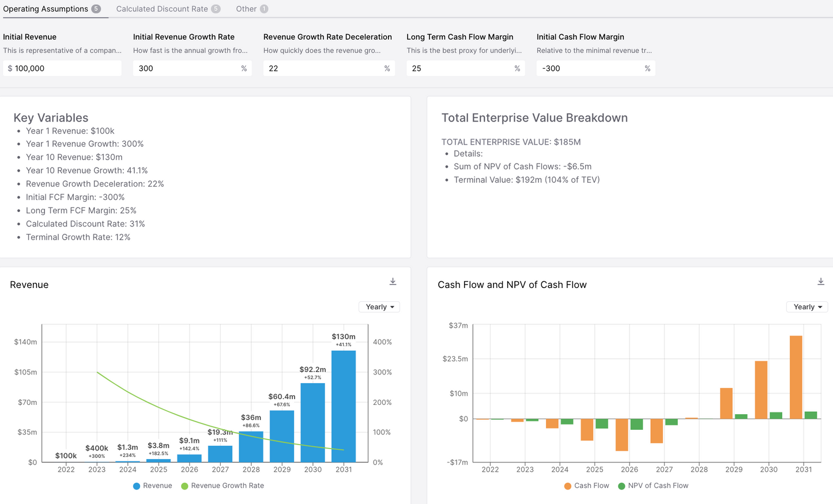Download the Revenue chart
This screenshot has height=504, width=833.
pyautogui.click(x=393, y=281)
